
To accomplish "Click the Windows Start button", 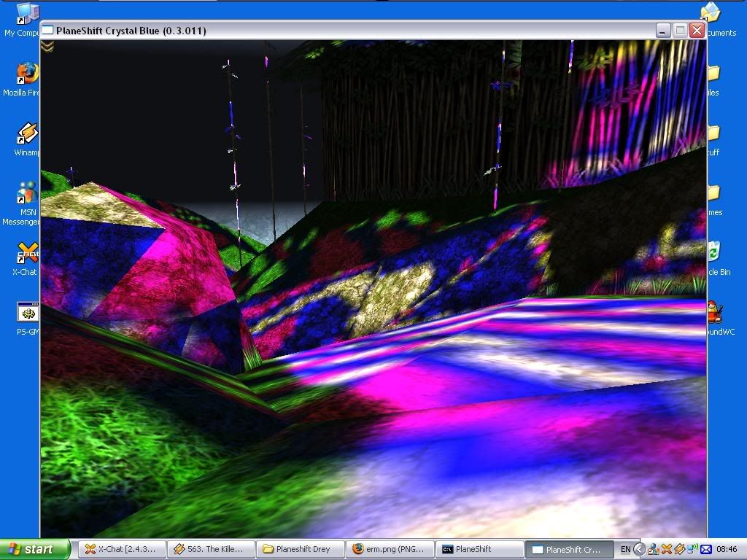I will coord(35,549).
